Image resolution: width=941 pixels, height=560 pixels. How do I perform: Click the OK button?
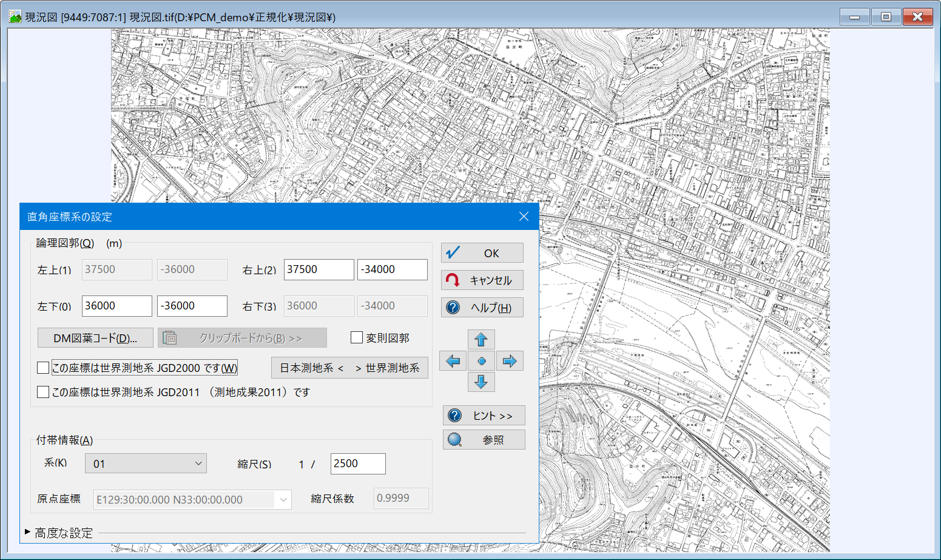tap(482, 253)
